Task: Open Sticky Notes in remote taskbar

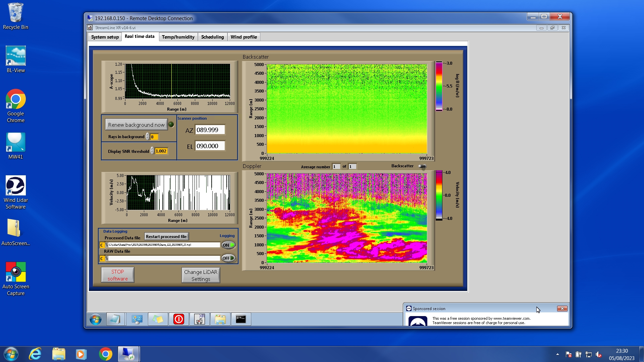Action: [x=158, y=319]
